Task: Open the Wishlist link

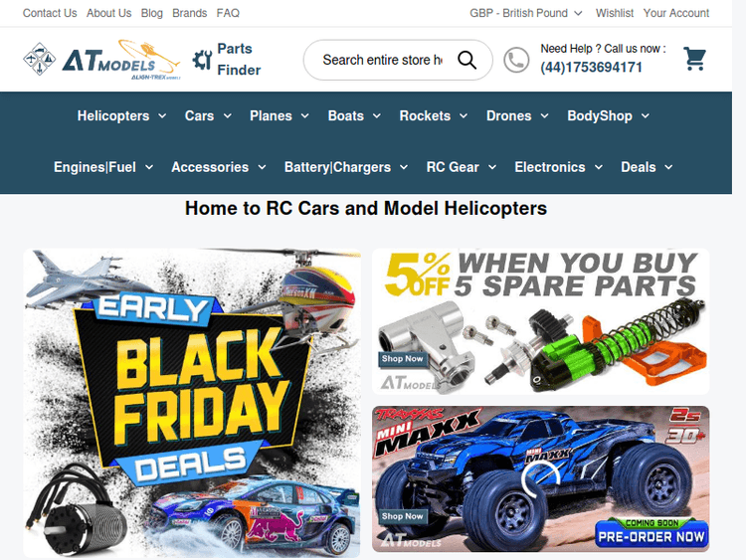Action: (615, 13)
